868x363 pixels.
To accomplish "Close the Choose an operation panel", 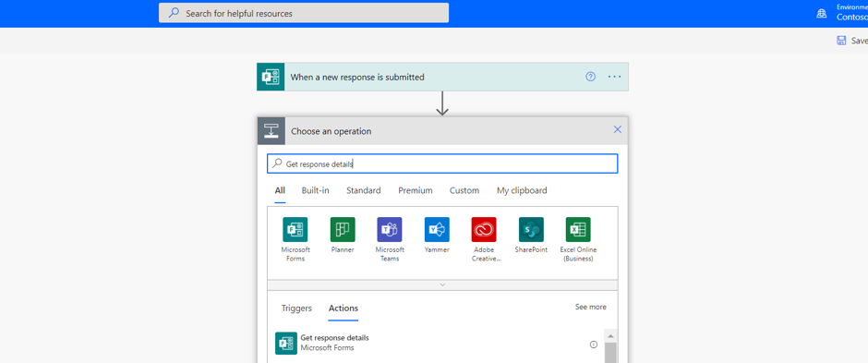I will pos(618,129).
